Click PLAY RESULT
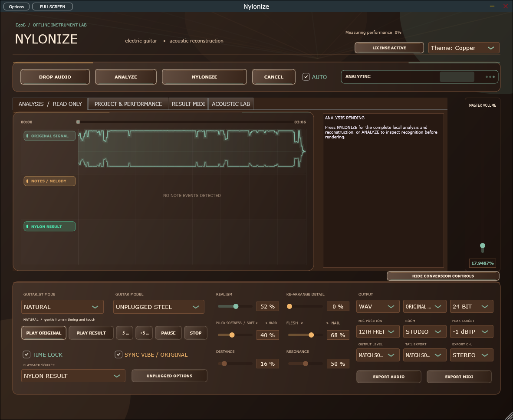513x420 pixels. tap(91, 333)
